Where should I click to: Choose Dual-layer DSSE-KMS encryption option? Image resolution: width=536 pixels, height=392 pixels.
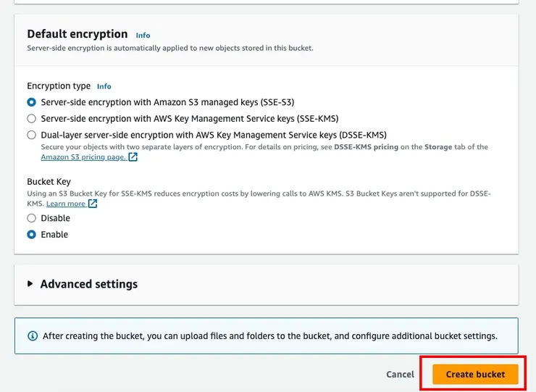[x=31, y=135]
